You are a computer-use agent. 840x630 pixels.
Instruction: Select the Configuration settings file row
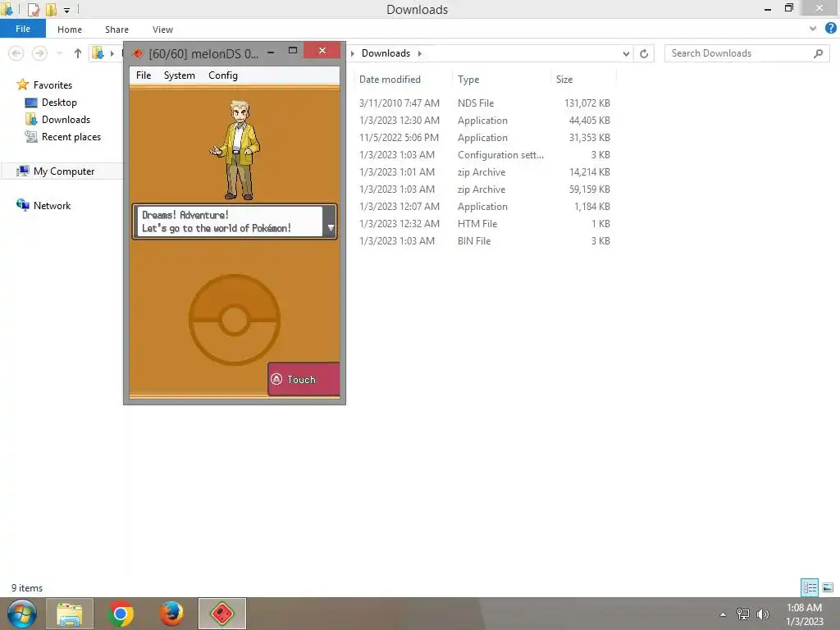coord(485,154)
